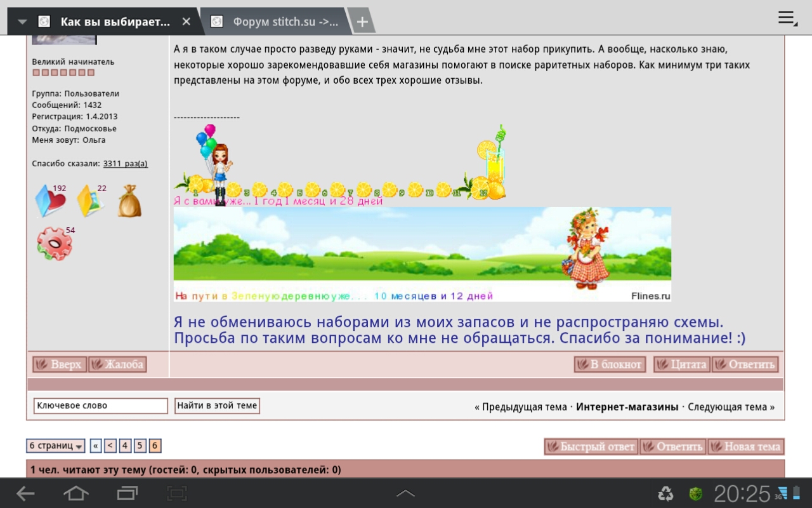This screenshot has height=508, width=812.
Task: Click the Цитата button
Action: pos(681,364)
